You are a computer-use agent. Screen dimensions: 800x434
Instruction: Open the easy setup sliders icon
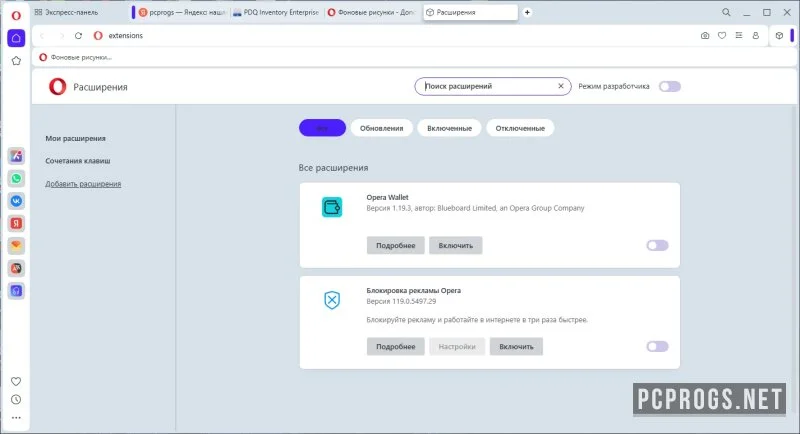[x=739, y=36]
